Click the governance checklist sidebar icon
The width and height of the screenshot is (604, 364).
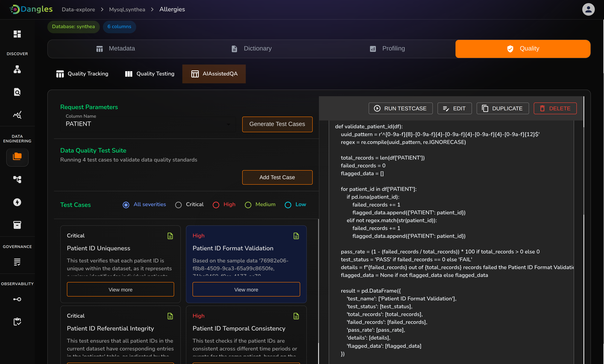[x=17, y=262]
